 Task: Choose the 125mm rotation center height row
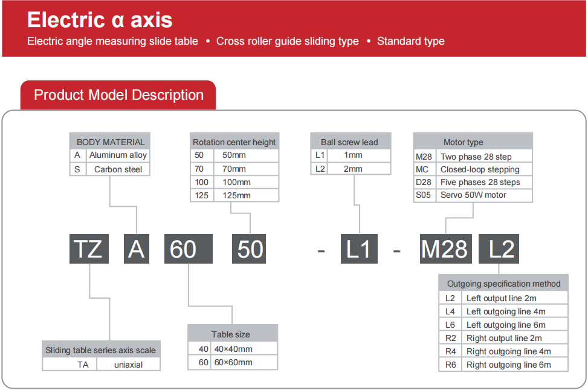click(235, 195)
